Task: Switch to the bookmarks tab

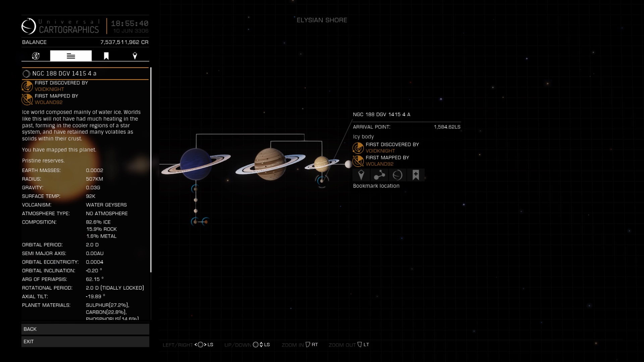Action: point(106,56)
